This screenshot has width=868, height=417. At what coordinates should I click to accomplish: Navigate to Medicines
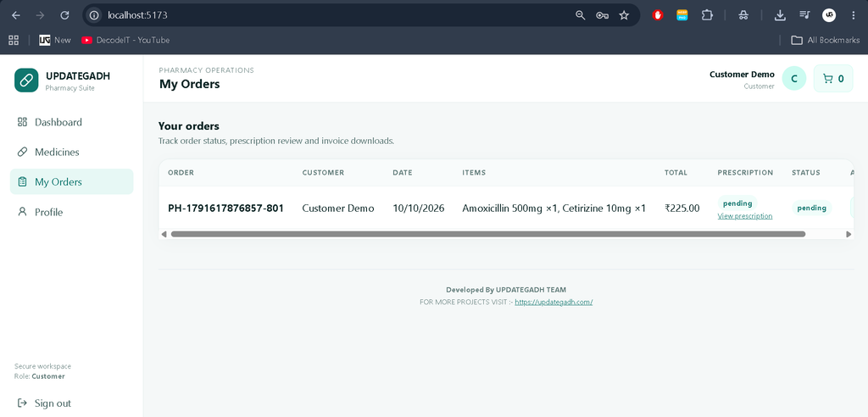click(x=71, y=152)
